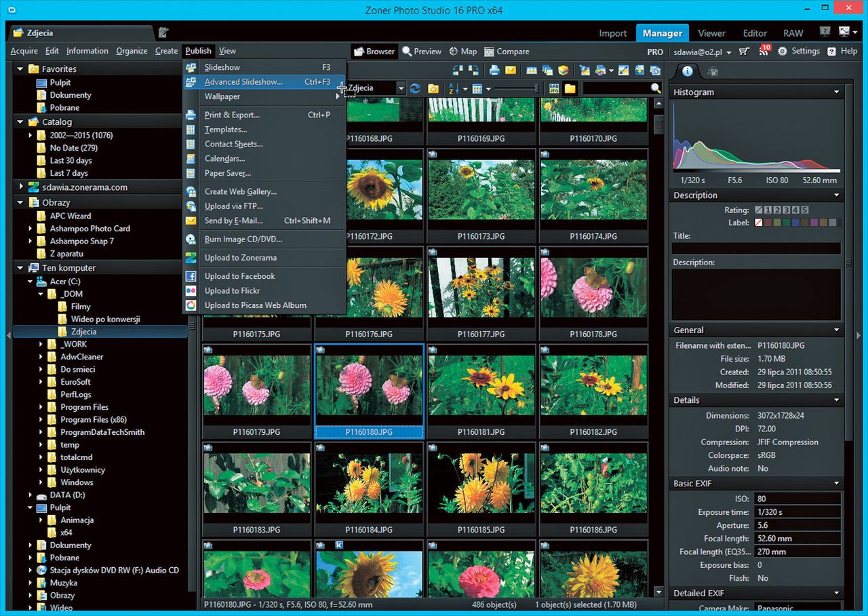Screen dimensions: 868x616
Task: Click the printer icon in the toolbar
Action: pyautogui.click(x=494, y=70)
